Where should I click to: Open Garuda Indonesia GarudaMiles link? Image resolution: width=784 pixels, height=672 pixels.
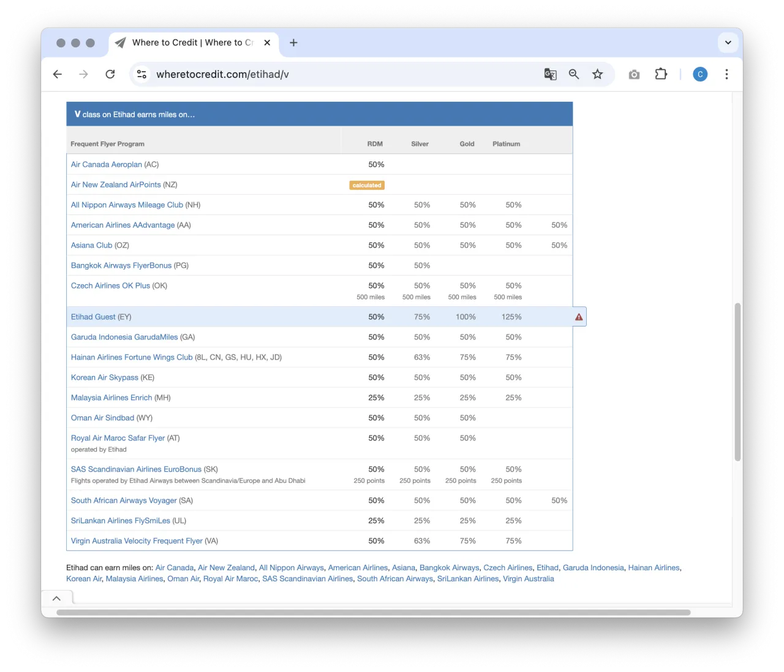pyautogui.click(x=124, y=337)
